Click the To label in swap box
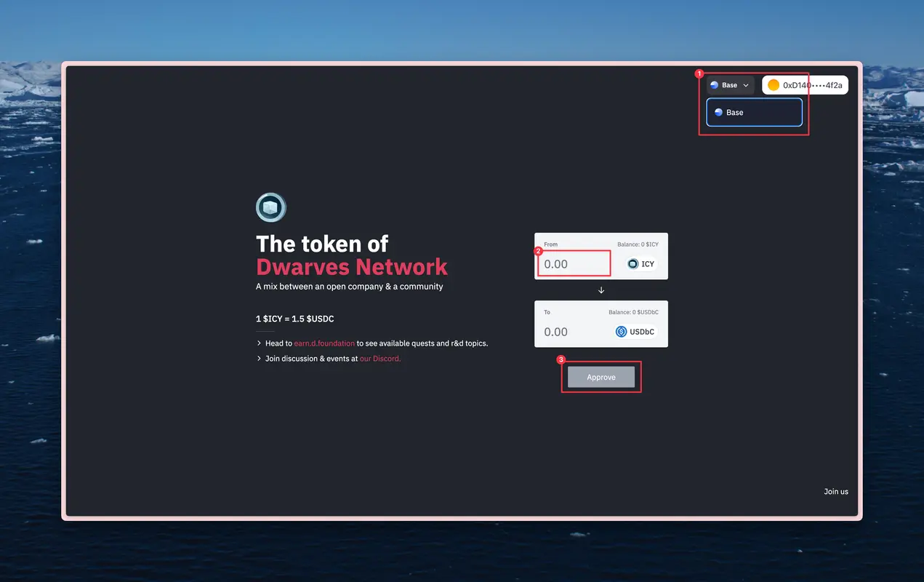Viewport: 924px width, 582px height. pos(547,312)
